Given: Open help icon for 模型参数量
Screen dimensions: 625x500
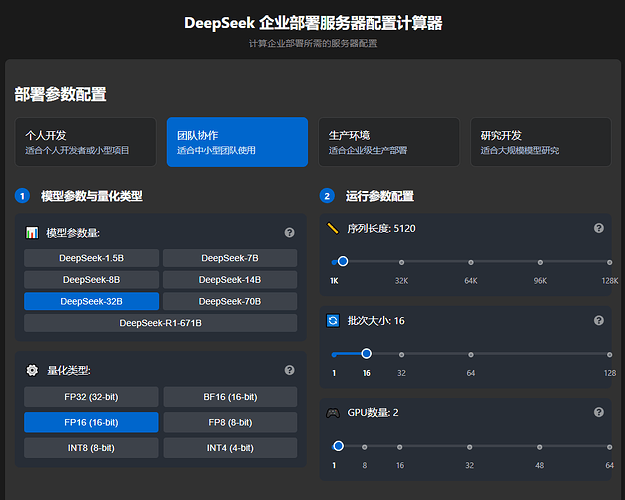Looking at the screenshot, I should click(289, 232).
